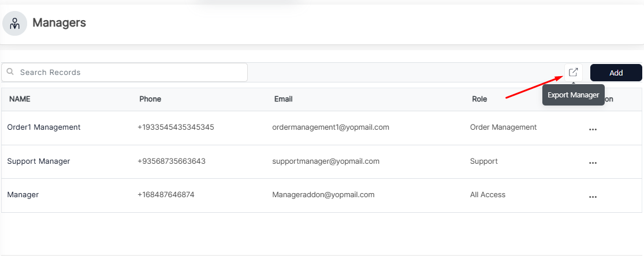Click the Order Management role cell

point(503,127)
